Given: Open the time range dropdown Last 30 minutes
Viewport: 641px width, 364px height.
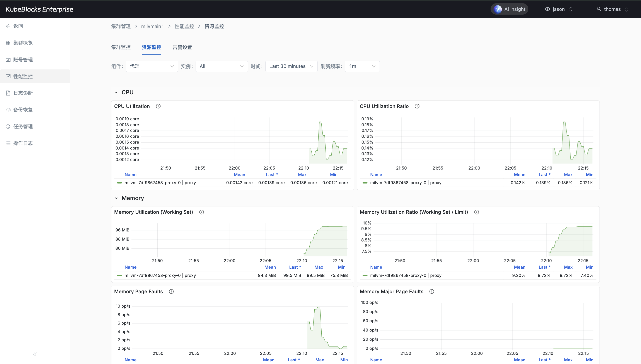Looking at the screenshot, I should pos(291,66).
